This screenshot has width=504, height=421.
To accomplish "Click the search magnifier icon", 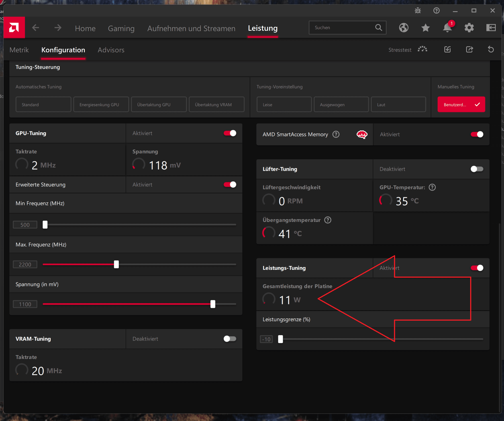I will (378, 28).
